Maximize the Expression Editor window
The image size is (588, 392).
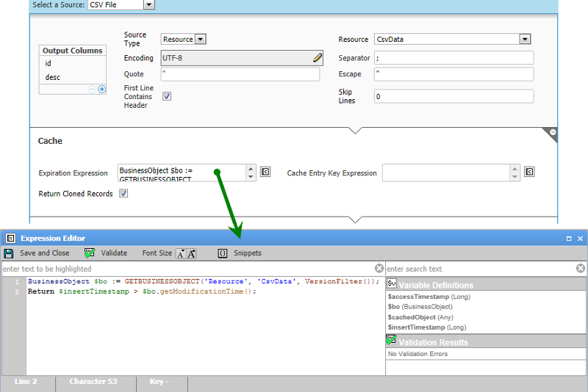click(x=569, y=239)
